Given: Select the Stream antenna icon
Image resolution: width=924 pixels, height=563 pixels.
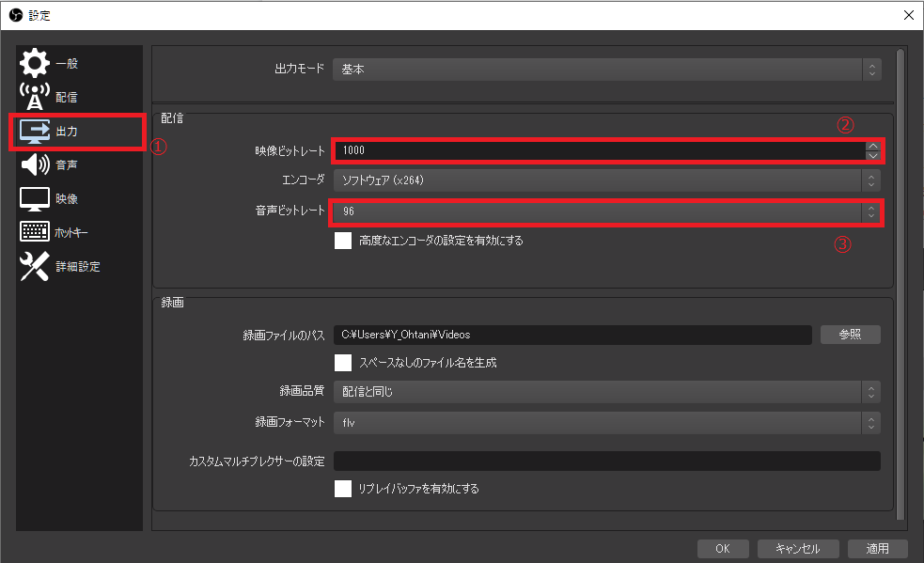Looking at the screenshot, I should point(35,97).
